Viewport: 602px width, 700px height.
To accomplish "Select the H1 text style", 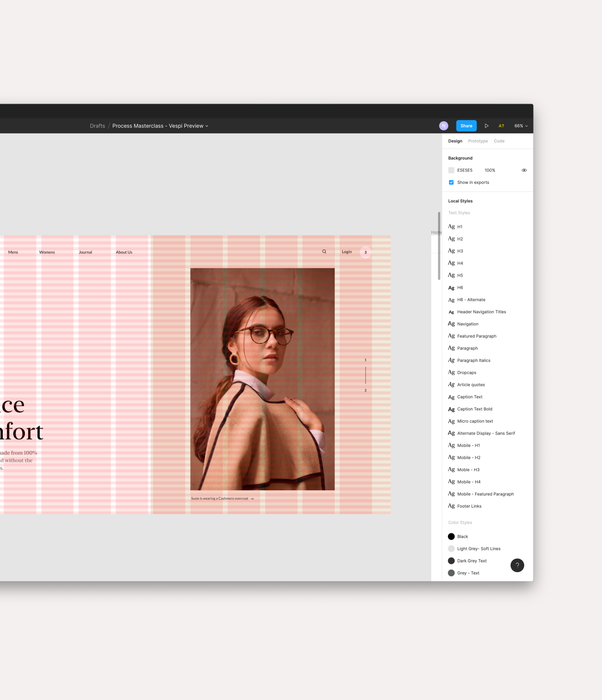I will point(487,227).
